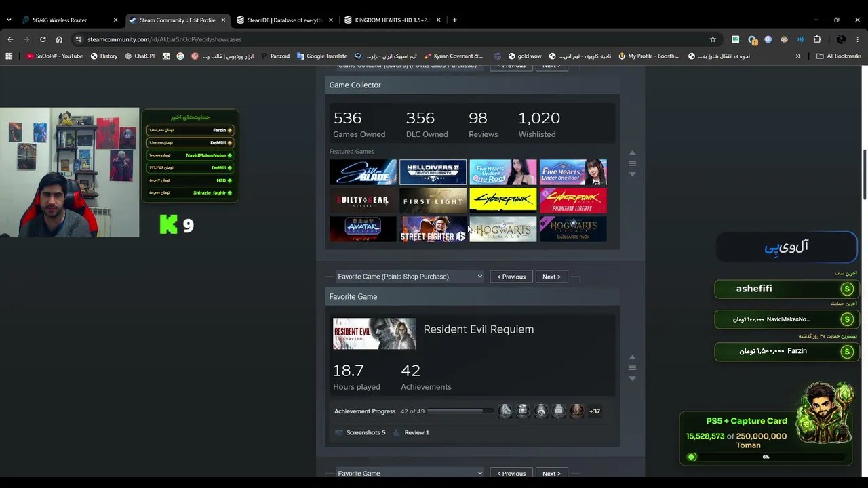
Task: Go back using the browser back arrow
Action: point(10,39)
